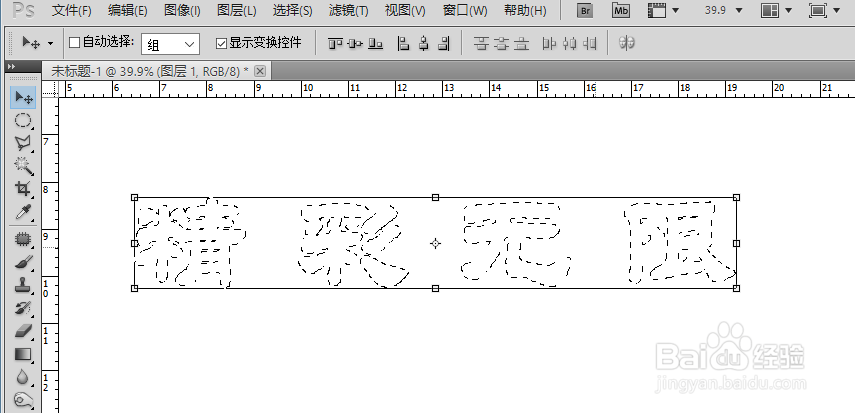The width and height of the screenshot is (855, 413).
Task: Open the 图像(I) menu
Action: (x=182, y=10)
